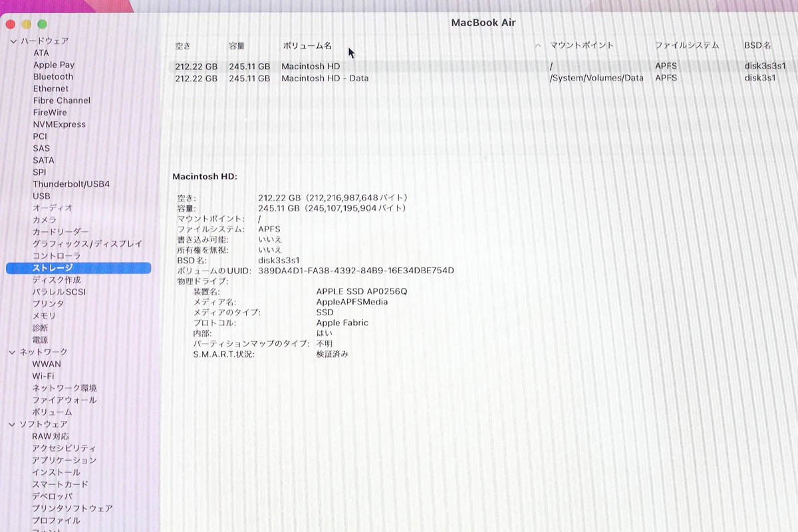Click the green zoom window button

(42, 24)
